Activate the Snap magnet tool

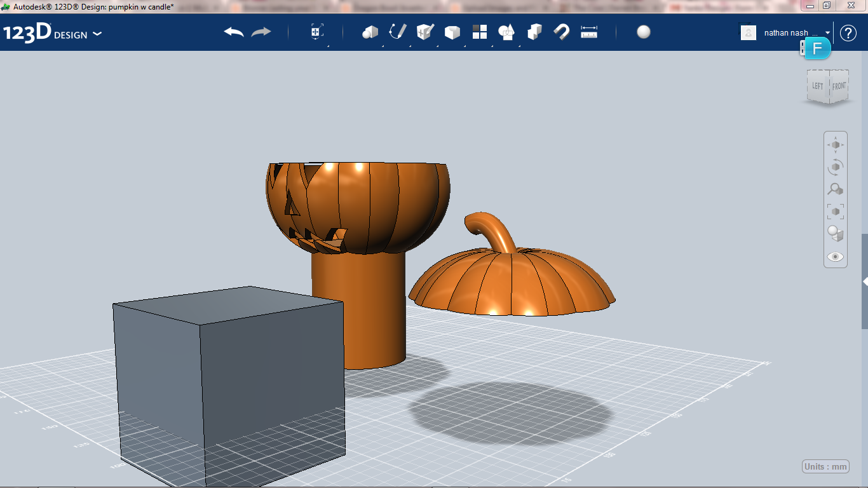561,32
